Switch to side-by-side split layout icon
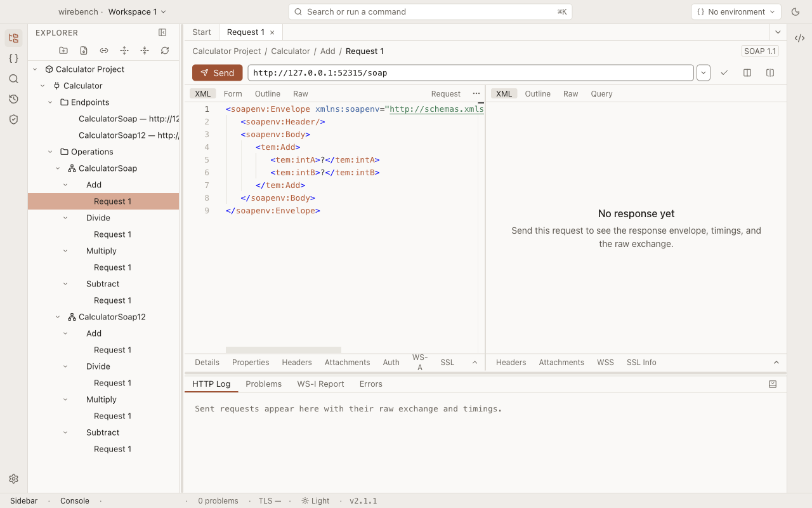812x508 pixels. click(x=747, y=73)
